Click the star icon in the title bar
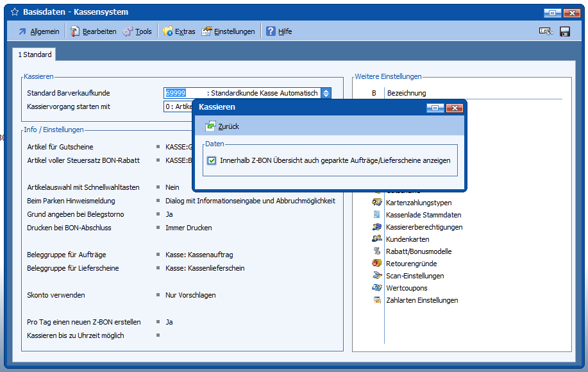The image size is (588, 372). pos(14,12)
